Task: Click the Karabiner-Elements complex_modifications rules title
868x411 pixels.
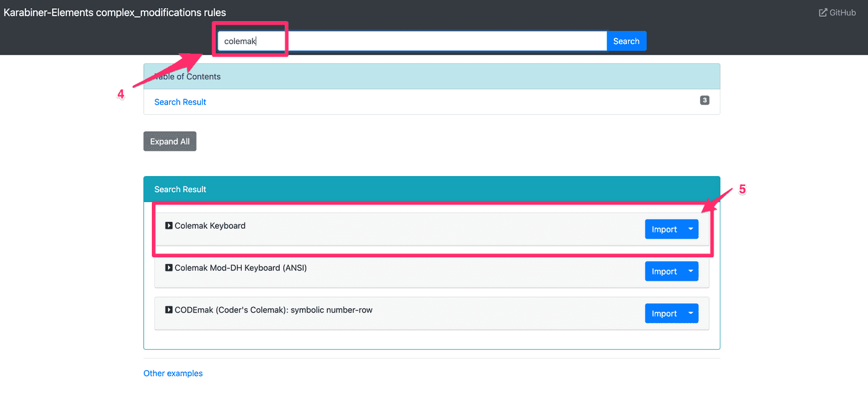Action: (115, 12)
